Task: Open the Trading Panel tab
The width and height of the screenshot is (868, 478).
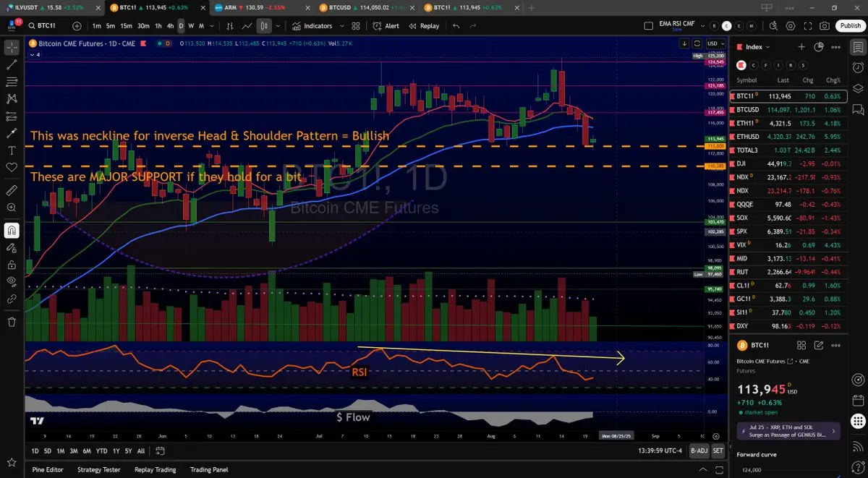Action: [210, 469]
